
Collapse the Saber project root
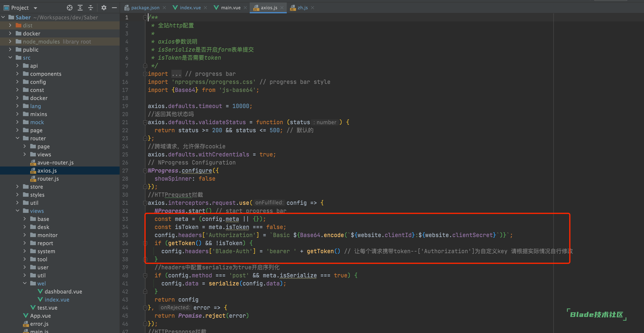click(3, 17)
